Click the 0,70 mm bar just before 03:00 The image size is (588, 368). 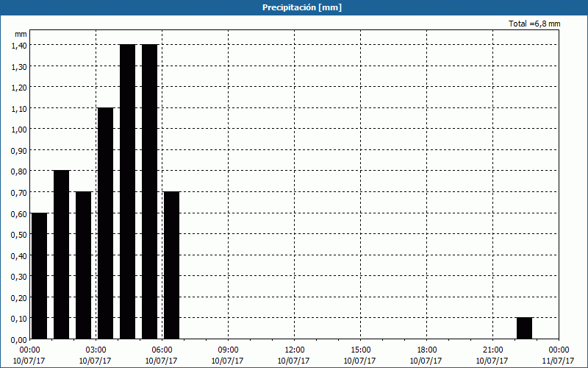pos(83,265)
